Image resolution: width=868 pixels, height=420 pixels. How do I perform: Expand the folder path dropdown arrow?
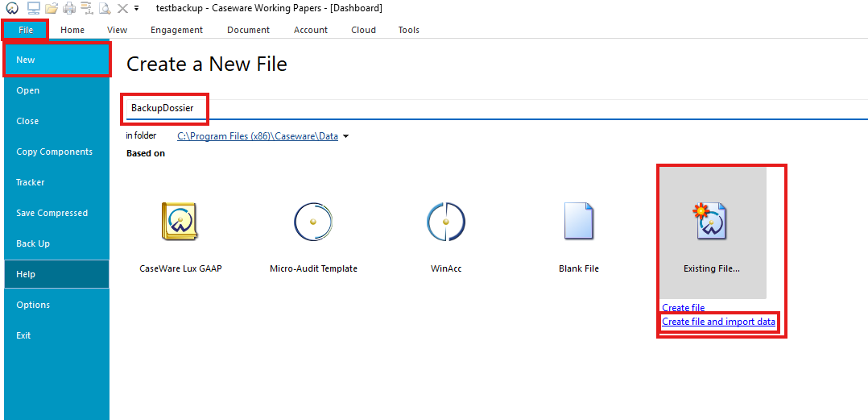[346, 136]
